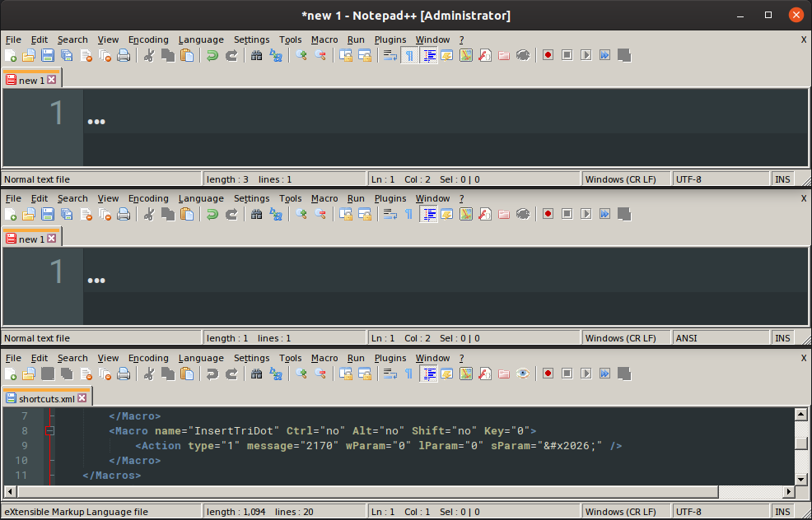Toggle Word Wrap in the middle window
Viewport: 812px width, 520px height.
[390, 214]
